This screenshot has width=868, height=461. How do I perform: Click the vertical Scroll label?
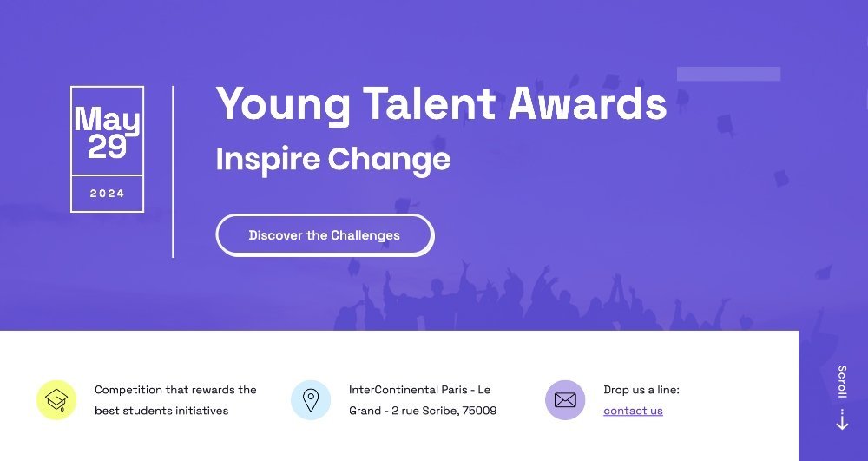tap(841, 383)
